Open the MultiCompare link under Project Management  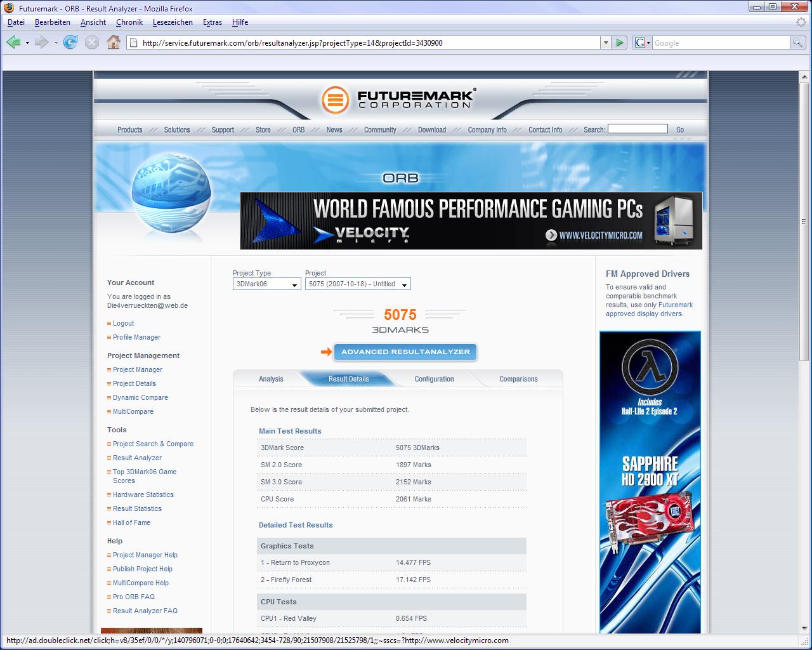pos(133,411)
